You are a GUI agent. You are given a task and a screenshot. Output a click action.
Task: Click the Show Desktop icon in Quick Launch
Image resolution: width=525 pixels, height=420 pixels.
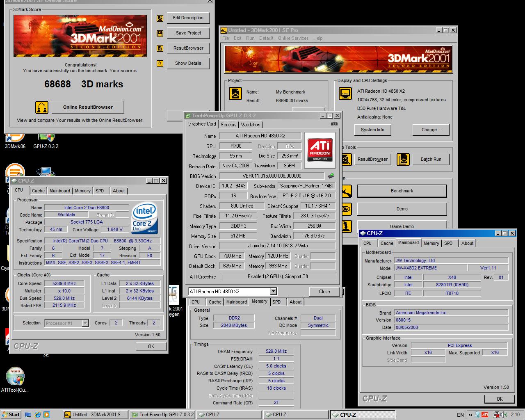pos(28,415)
